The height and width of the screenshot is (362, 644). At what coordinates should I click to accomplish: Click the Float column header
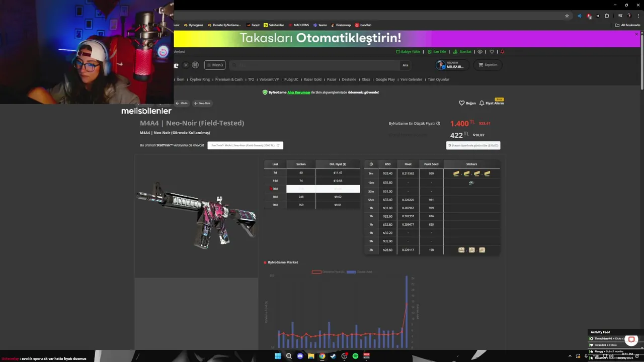coord(408,164)
